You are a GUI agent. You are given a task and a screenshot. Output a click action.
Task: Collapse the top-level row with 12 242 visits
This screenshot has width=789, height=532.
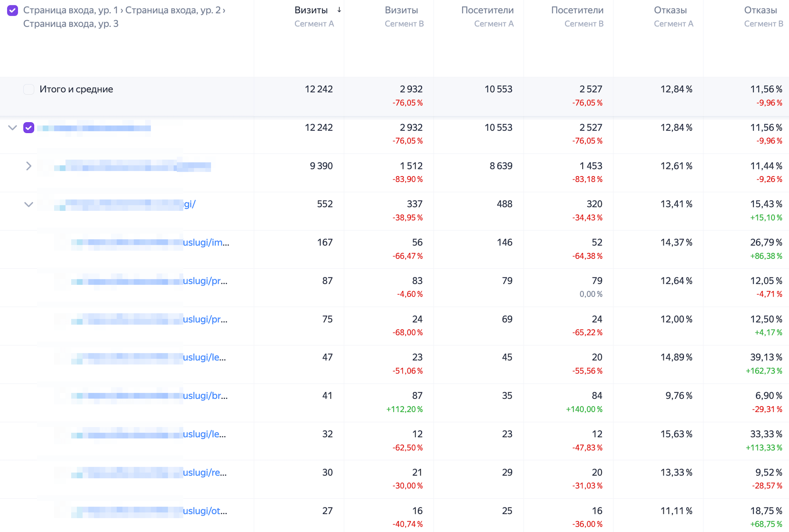coord(12,128)
